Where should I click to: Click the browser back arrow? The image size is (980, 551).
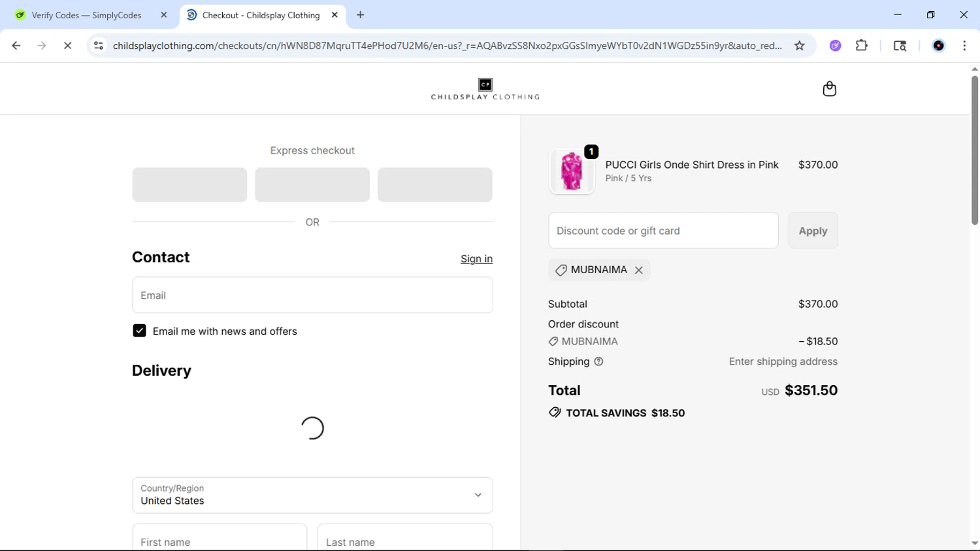pos(16,46)
